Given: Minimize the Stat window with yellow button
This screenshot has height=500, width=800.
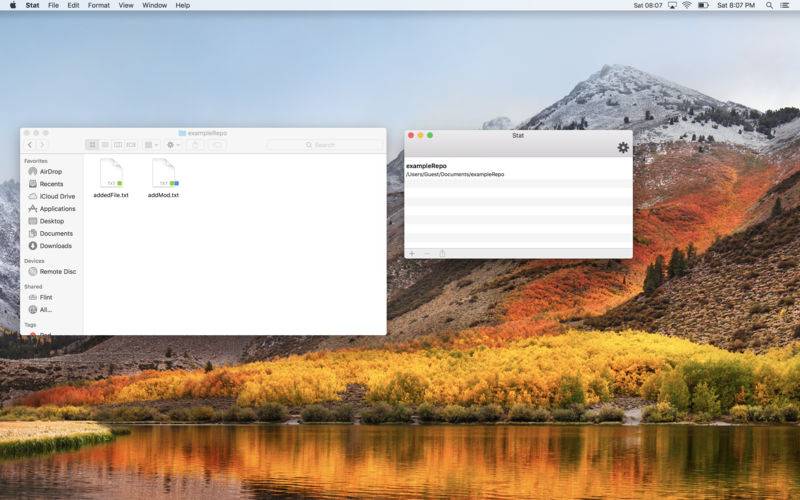Looking at the screenshot, I should 420,135.
